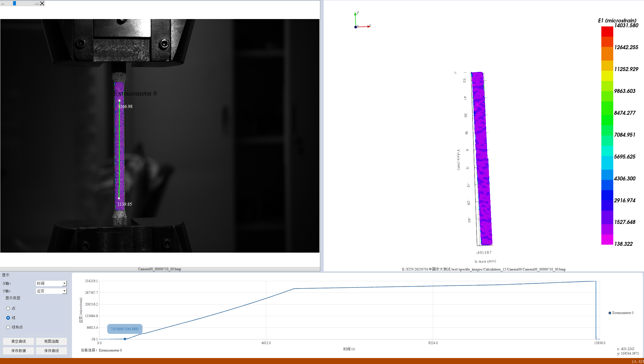Click the X轴 dropdown arrow button
This screenshot has height=364, width=644.
tap(65, 283)
